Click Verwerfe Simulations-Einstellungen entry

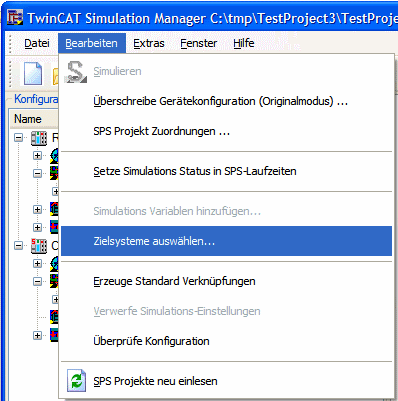226,311
